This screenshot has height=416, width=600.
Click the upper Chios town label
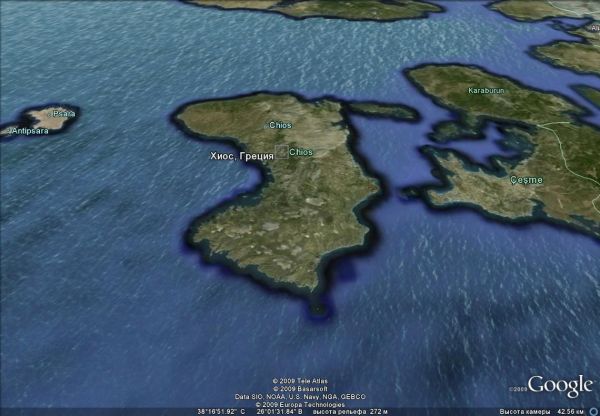click(x=280, y=125)
